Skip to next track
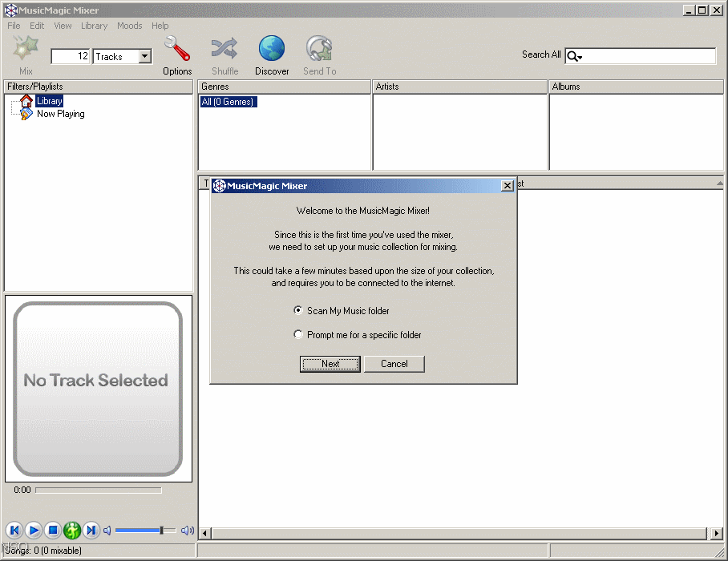The height and width of the screenshot is (561, 728). 91,530
